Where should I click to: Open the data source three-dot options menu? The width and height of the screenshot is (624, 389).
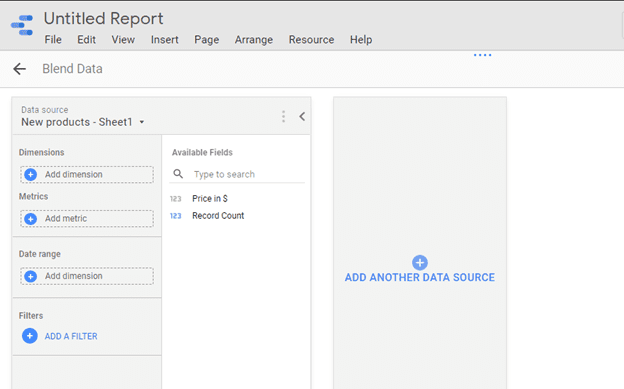tap(283, 116)
